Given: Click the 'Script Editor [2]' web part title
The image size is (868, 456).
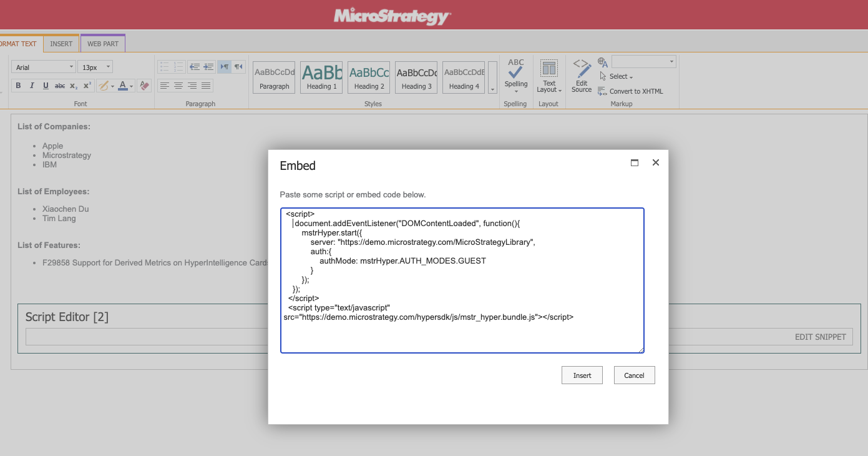Looking at the screenshot, I should pyautogui.click(x=67, y=317).
